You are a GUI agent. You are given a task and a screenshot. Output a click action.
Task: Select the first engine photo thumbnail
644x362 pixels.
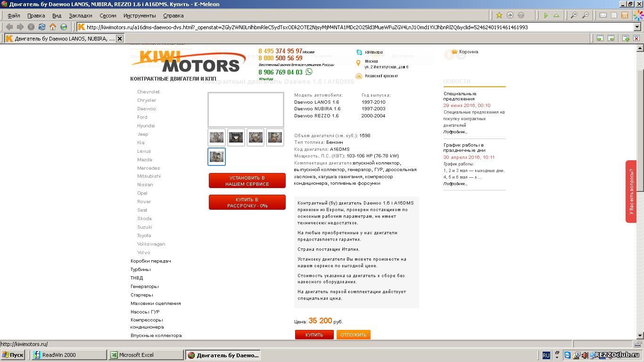[x=217, y=137]
